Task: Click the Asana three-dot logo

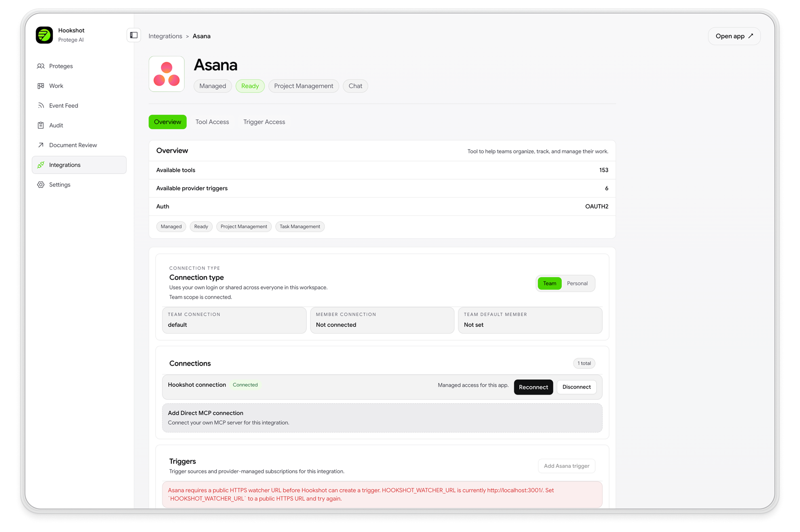Action: pos(166,74)
